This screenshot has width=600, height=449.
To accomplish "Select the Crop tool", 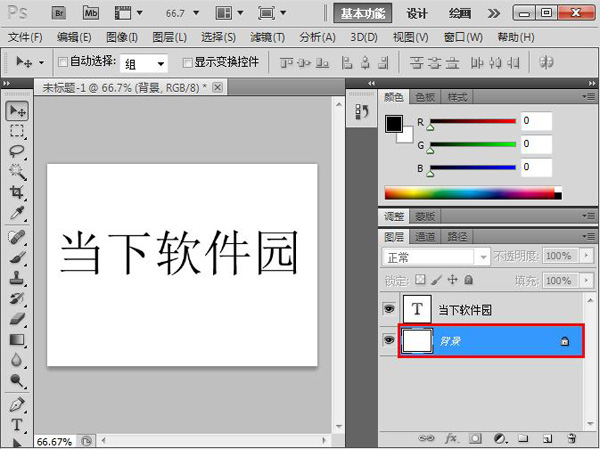I will pos(17,192).
